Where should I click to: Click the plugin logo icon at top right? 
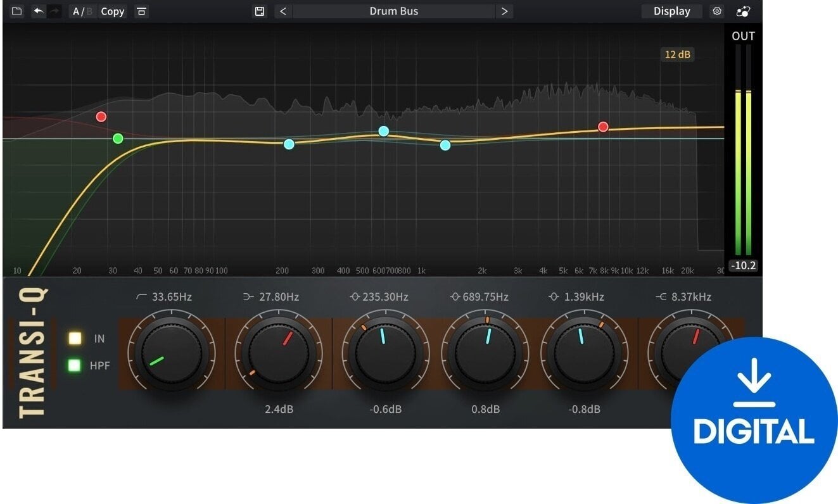[742, 11]
